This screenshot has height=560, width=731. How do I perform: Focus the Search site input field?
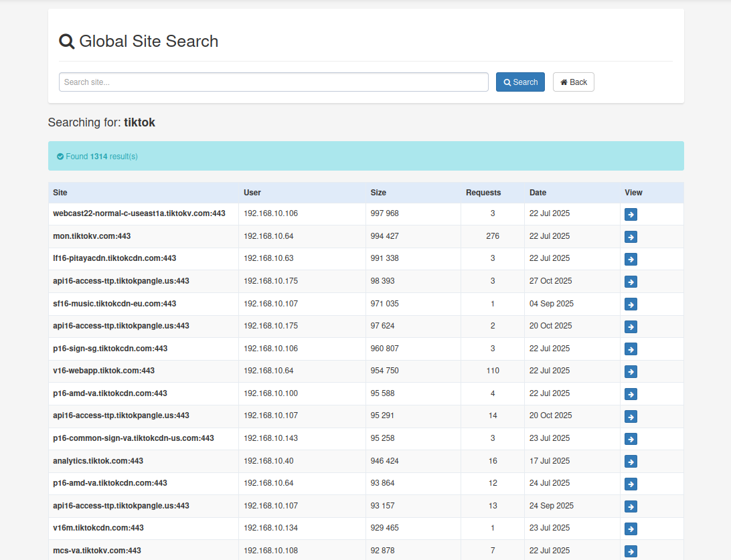coord(274,82)
